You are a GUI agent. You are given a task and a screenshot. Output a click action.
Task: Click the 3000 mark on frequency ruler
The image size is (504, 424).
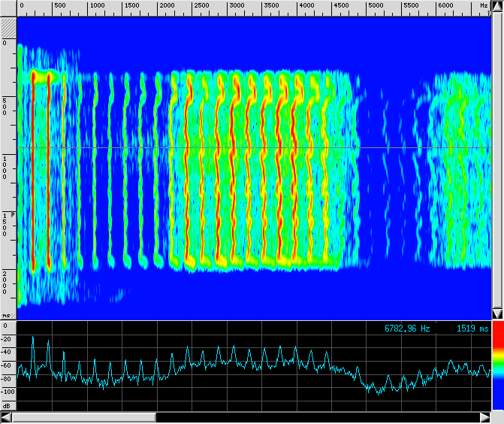(x=237, y=6)
